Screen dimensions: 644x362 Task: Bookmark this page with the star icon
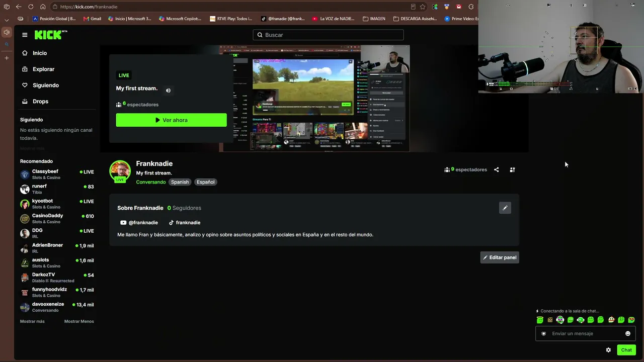(423, 7)
